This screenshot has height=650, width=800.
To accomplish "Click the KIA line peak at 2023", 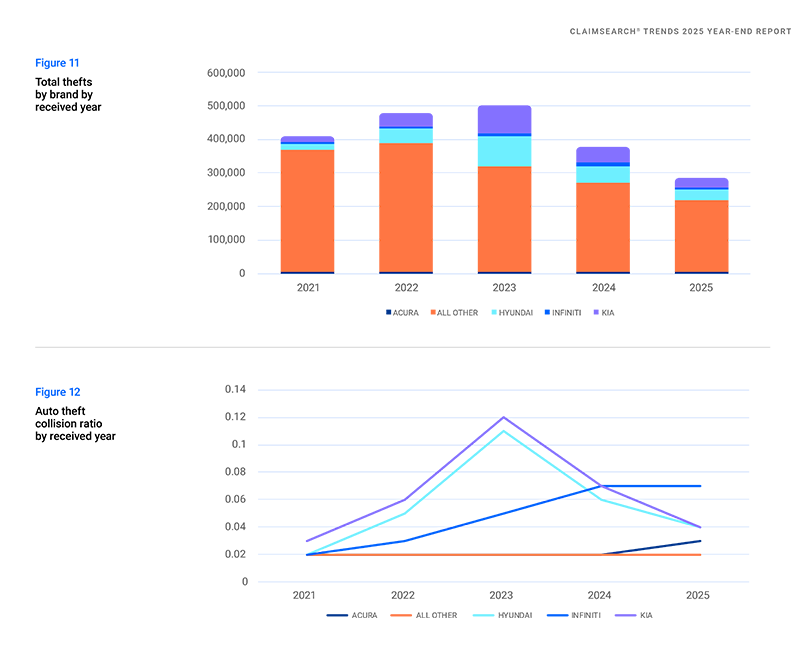I will 504,417.
